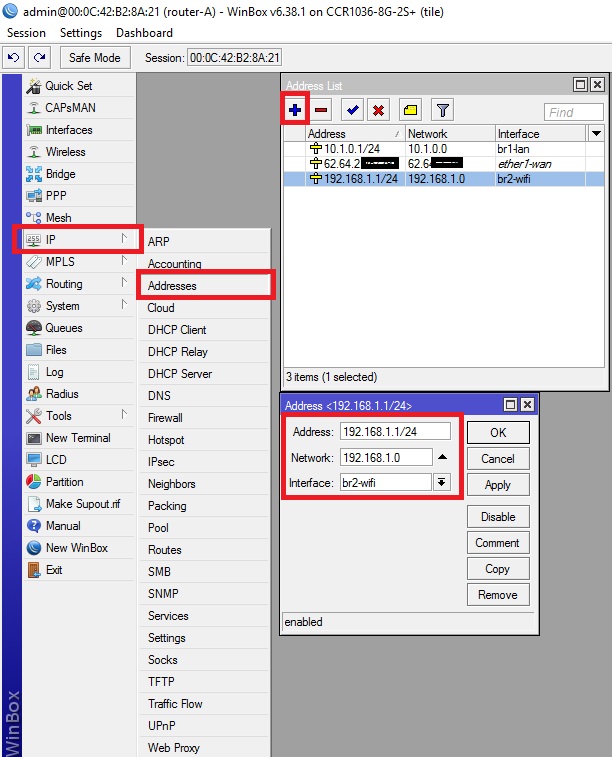The image size is (612, 757).
Task: Open the Interface dropdown for br2-wifi
Action: [442, 482]
